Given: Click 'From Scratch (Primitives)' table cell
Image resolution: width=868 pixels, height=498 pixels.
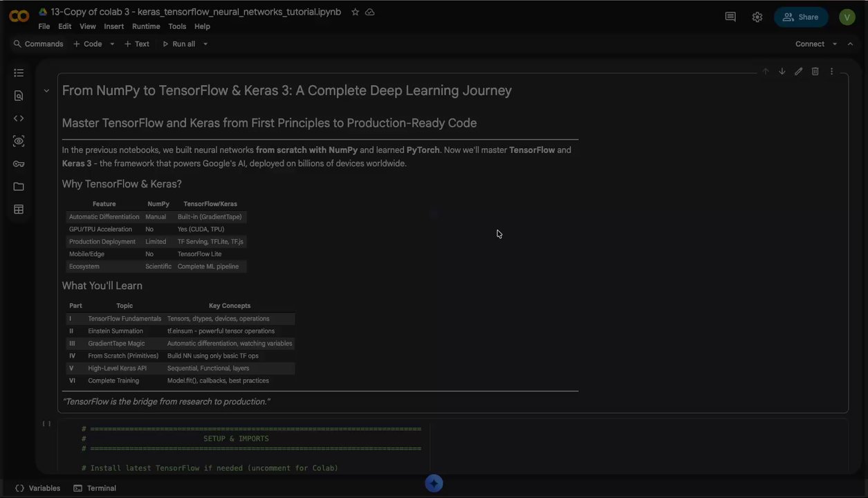Looking at the screenshot, I should [x=123, y=356].
